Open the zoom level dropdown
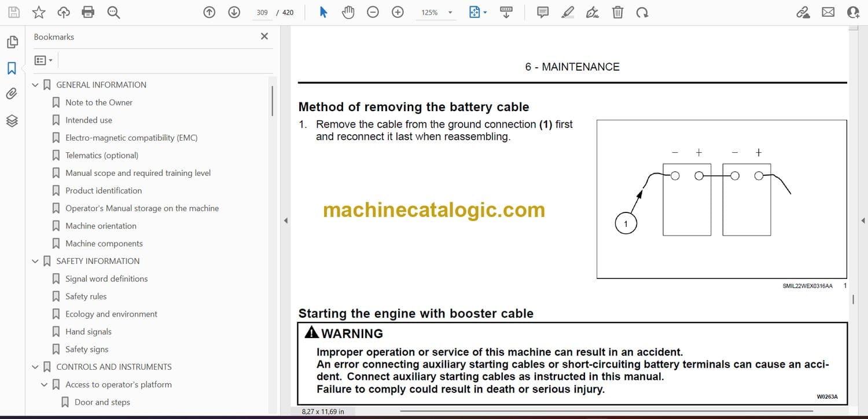Image resolution: width=868 pixels, height=419 pixels. 450,12
